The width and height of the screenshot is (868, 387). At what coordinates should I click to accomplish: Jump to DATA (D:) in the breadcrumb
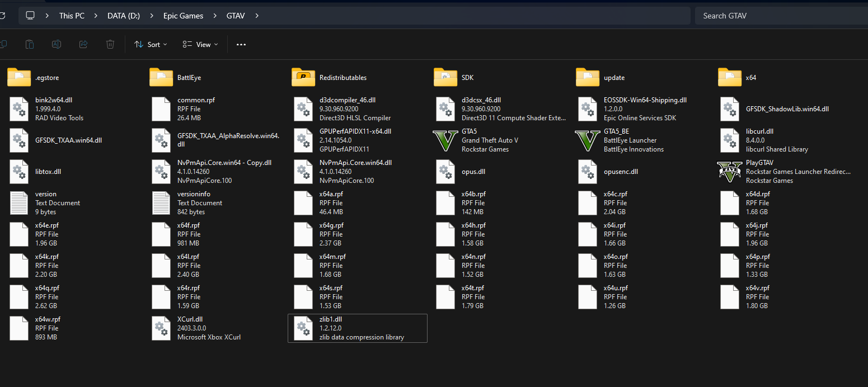pyautogui.click(x=124, y=16)
